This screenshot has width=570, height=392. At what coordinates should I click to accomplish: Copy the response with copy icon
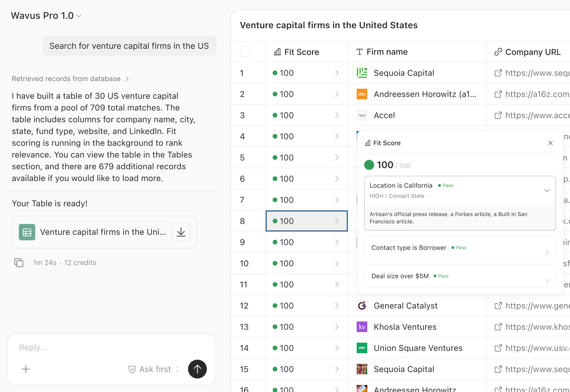coord(19,263)
